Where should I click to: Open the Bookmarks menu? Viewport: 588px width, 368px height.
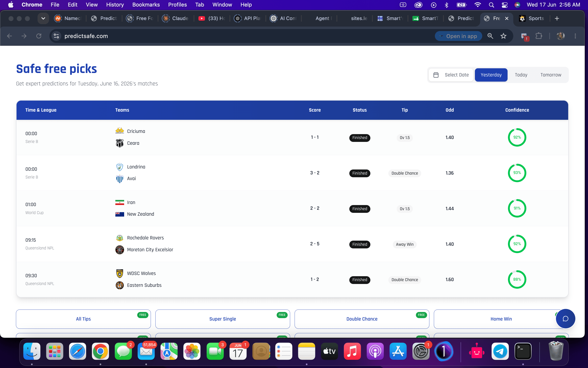tap(146, 5)
